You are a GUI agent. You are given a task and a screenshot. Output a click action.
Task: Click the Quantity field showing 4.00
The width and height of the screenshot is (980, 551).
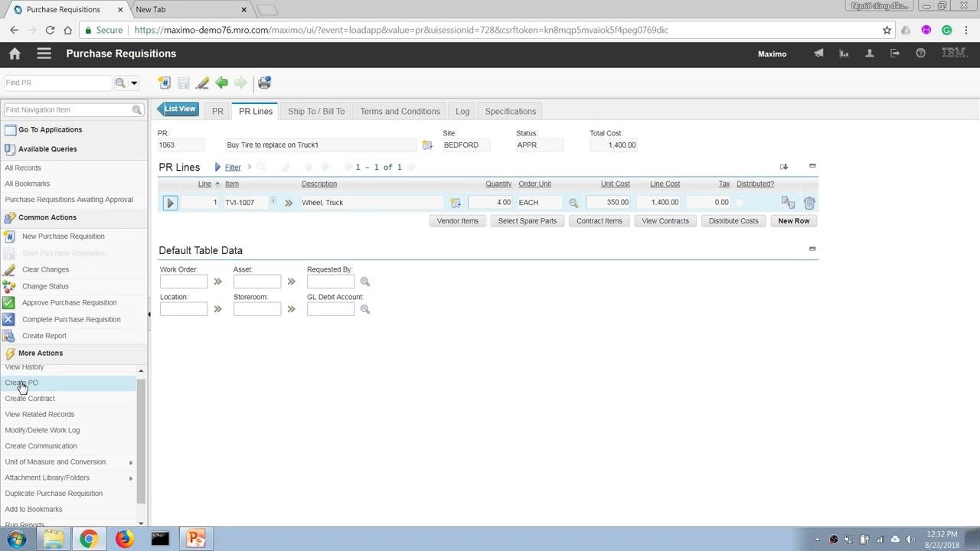coord(490,203)
